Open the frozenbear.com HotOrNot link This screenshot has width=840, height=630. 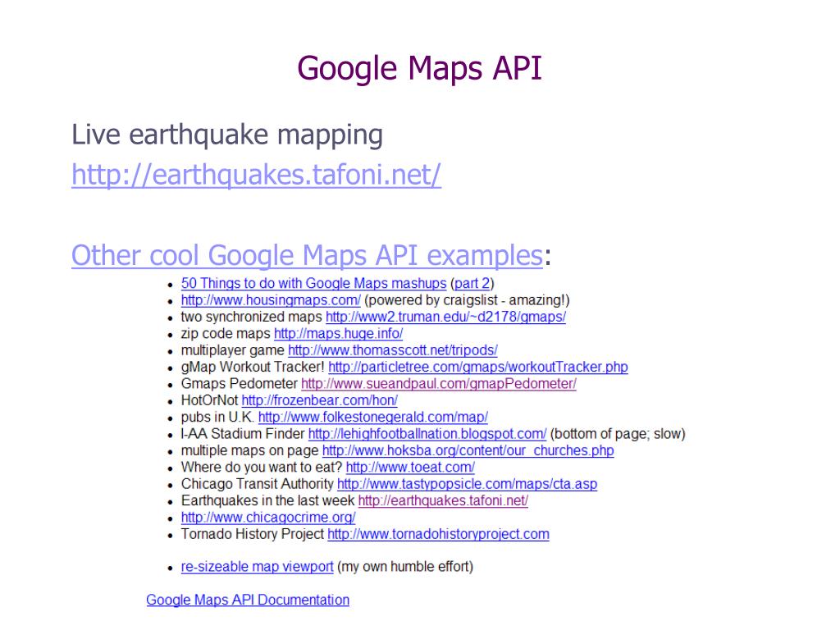coord(319,400)
